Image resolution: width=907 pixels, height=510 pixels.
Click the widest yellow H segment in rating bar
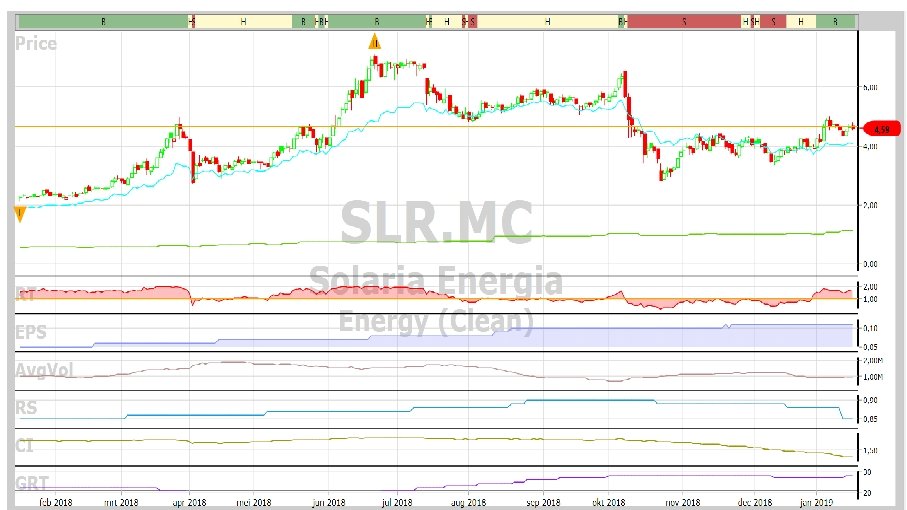click(547, 22)
